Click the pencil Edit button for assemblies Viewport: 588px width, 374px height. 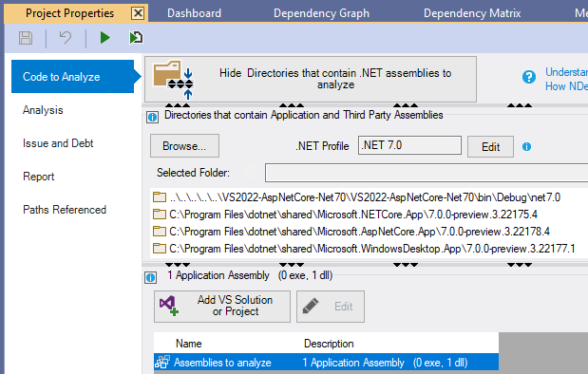tap(331, 307)
